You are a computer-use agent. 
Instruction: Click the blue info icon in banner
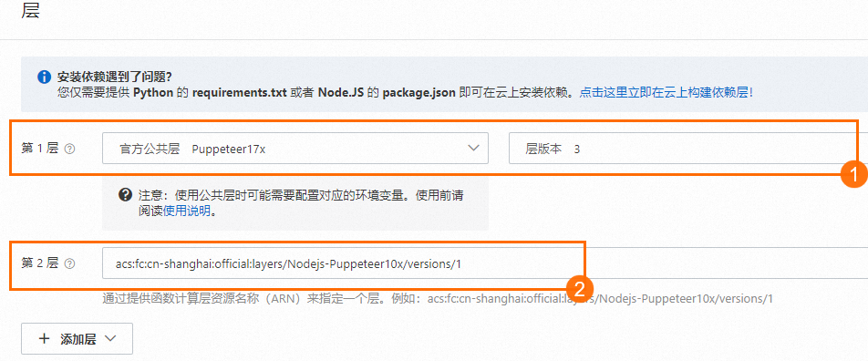(x=45, y=77)
